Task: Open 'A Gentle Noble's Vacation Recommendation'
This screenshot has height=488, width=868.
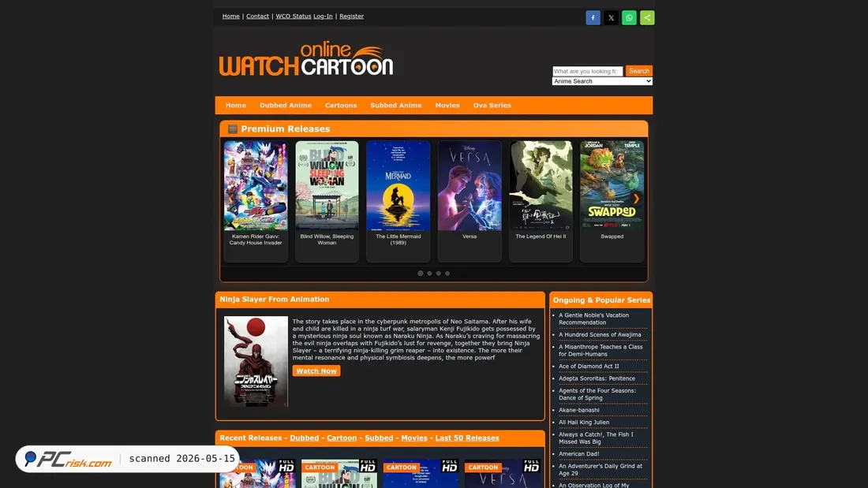Action: [x=593, y=319]
